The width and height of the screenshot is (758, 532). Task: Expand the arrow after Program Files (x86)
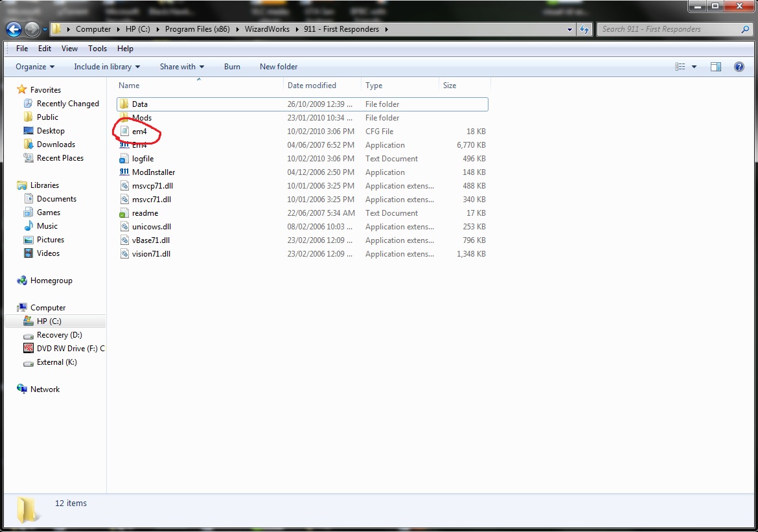click(x=237, y=29)
